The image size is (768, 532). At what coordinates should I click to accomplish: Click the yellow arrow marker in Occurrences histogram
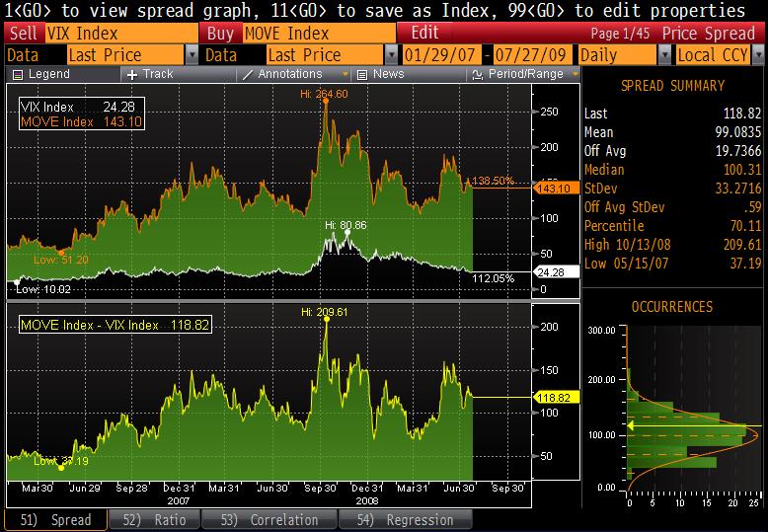[631, 426]
